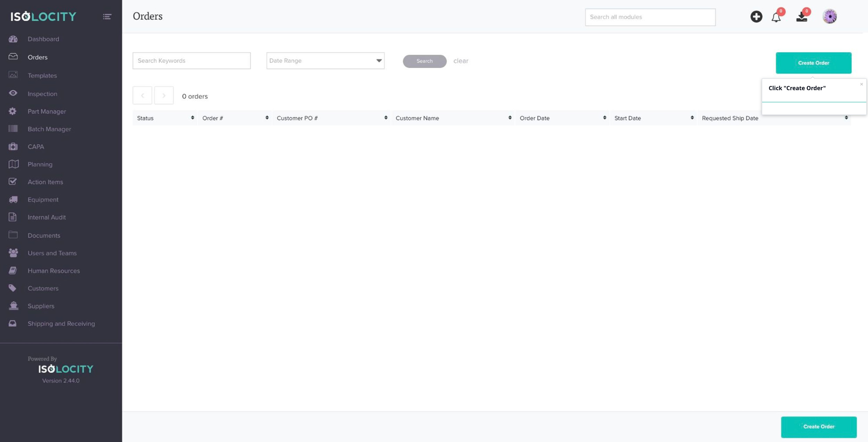Focus the Search Keywords field
The height and width of the screenshot is (442, 868).
(x=192, y=61)
